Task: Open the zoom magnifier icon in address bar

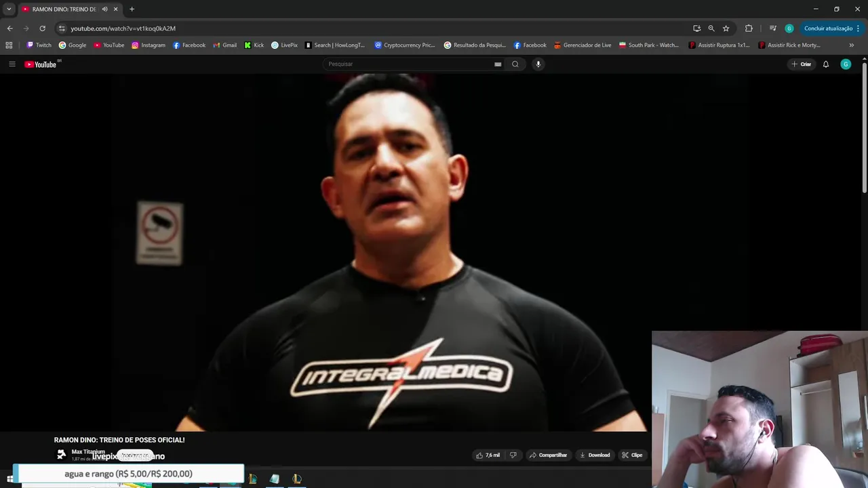Action: click(711, 28)
